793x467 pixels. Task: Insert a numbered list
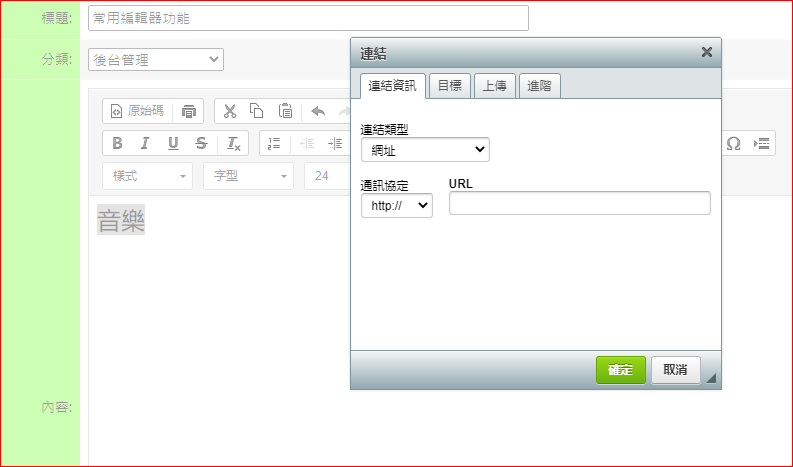pyautogui.click(x=275, y=143)
